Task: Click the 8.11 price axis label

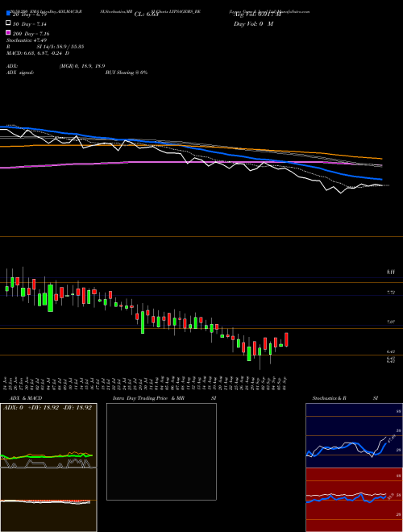Action: 391,272
